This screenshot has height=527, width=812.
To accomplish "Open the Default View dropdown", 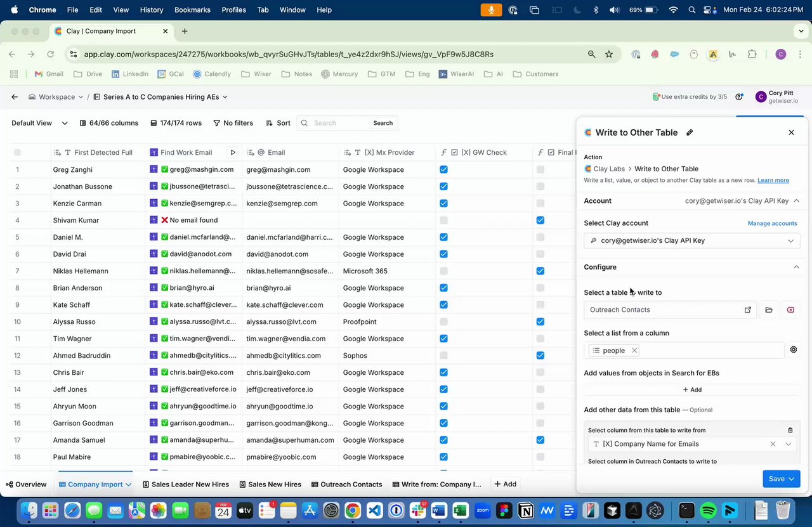I will [x=39, y=123].
